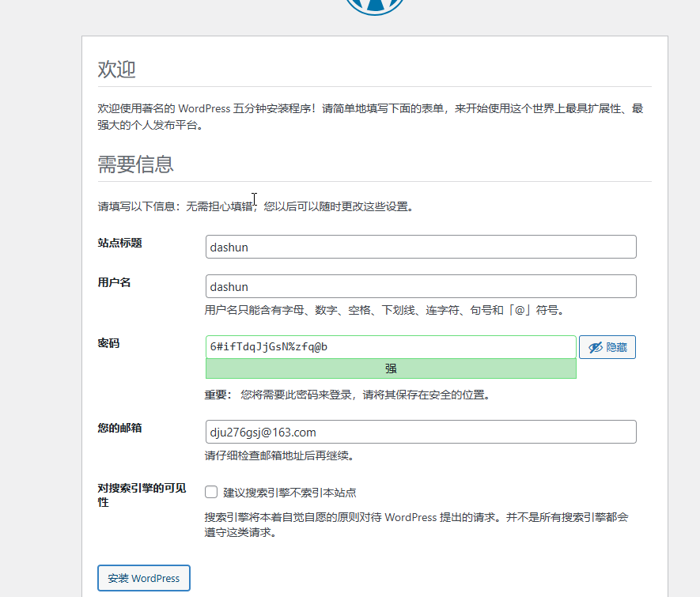
Task: Click the password strength bar 强
Action: [391, 368]
